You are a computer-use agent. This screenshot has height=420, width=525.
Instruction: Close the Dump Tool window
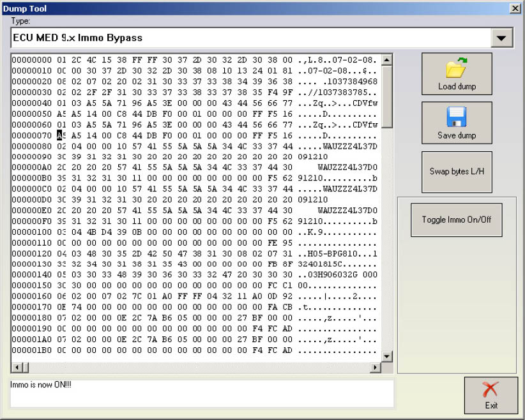pos(514,8)
